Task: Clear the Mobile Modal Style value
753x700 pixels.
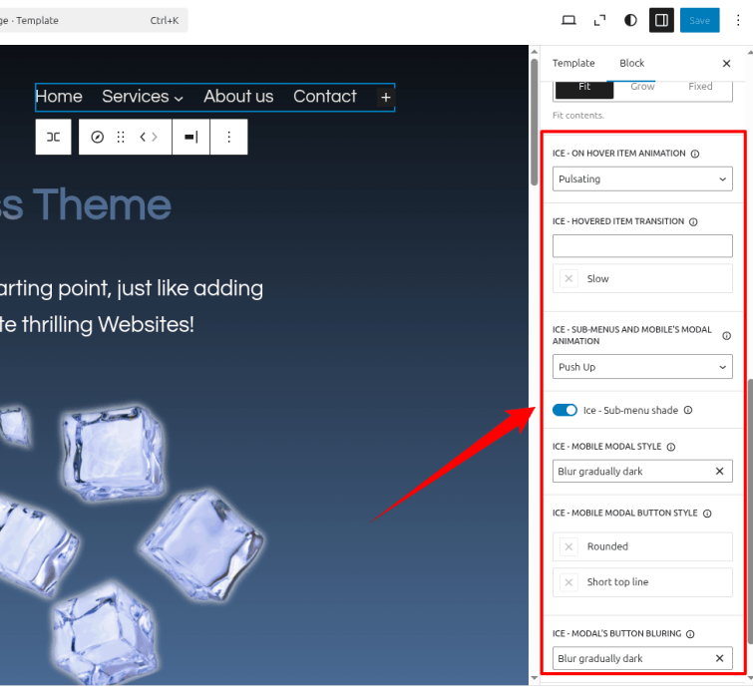Action: [x=719, y=471]
